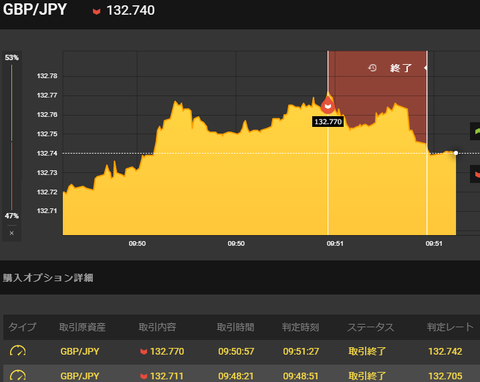This screenshot has height=382, width=480.
Task: Click the 47% bearish sentiment value
Action: [12, 216]
